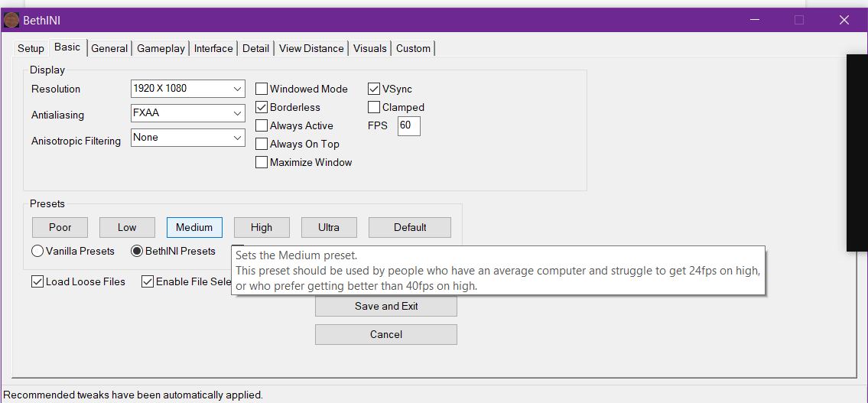
Task: Apply the Ultra preset
Action: pyautogui.click(x=329, y=228)
